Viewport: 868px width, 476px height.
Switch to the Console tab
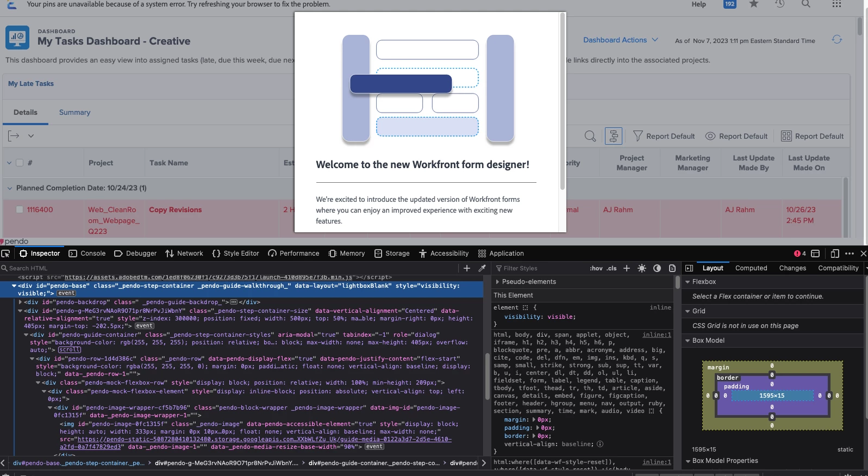coord(87,254)
